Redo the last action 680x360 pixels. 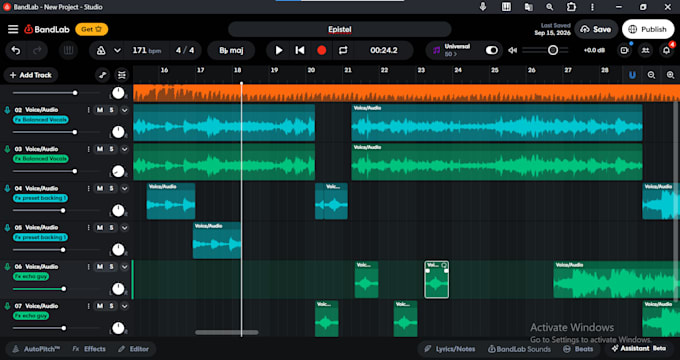37,51
